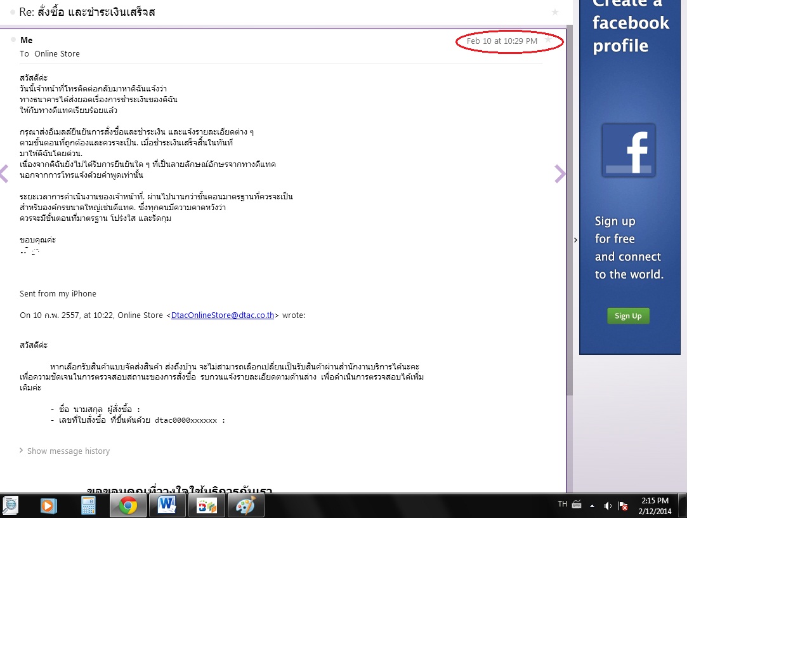Open Paint from the taskbar
The width and height of the screenshot is (812, 650).
click(246, 506)
